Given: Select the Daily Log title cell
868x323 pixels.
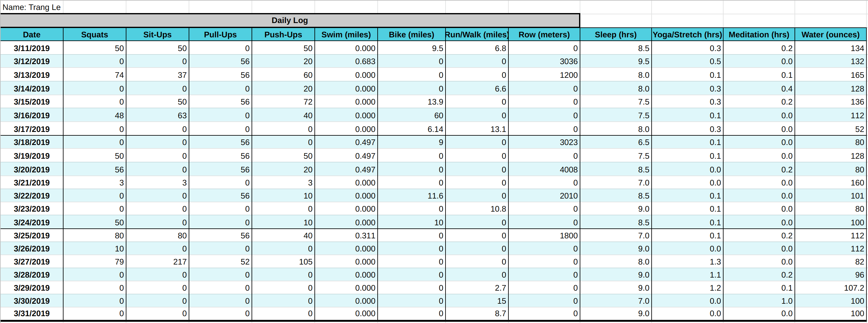Looking at the screenshot, I should point(289,20).
